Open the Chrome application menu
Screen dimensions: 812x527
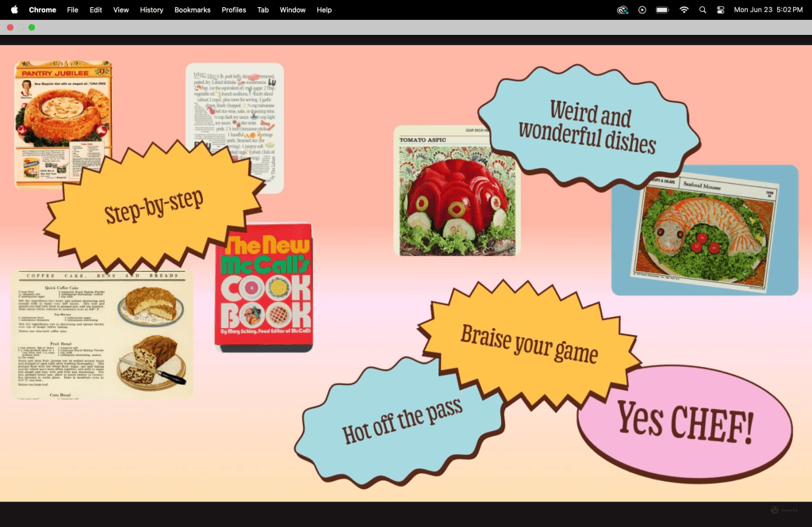coord(42,10)
